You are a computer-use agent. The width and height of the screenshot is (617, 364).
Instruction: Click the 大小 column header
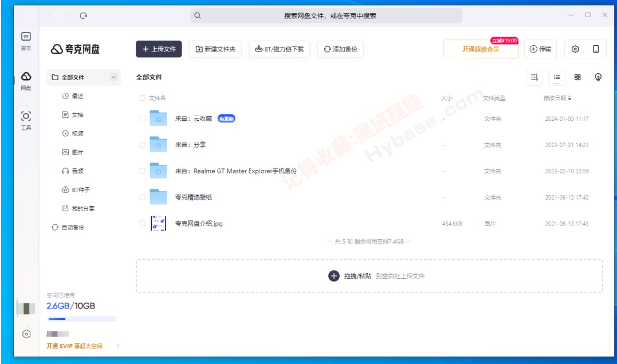[446, 98]
